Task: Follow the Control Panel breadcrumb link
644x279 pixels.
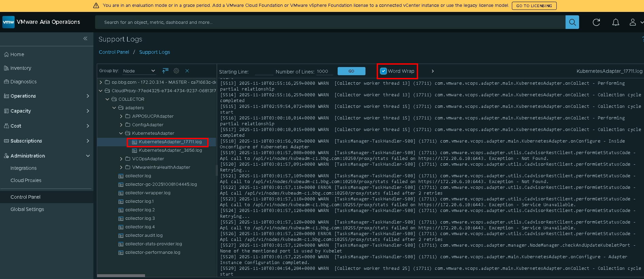Action: pos(114,52)
